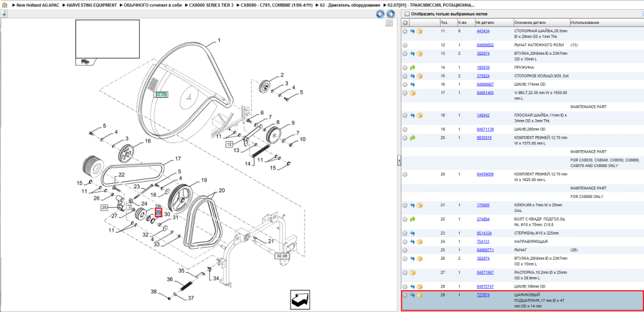
Task: Open part number link 84069802
Action: [x=485, y=45]
